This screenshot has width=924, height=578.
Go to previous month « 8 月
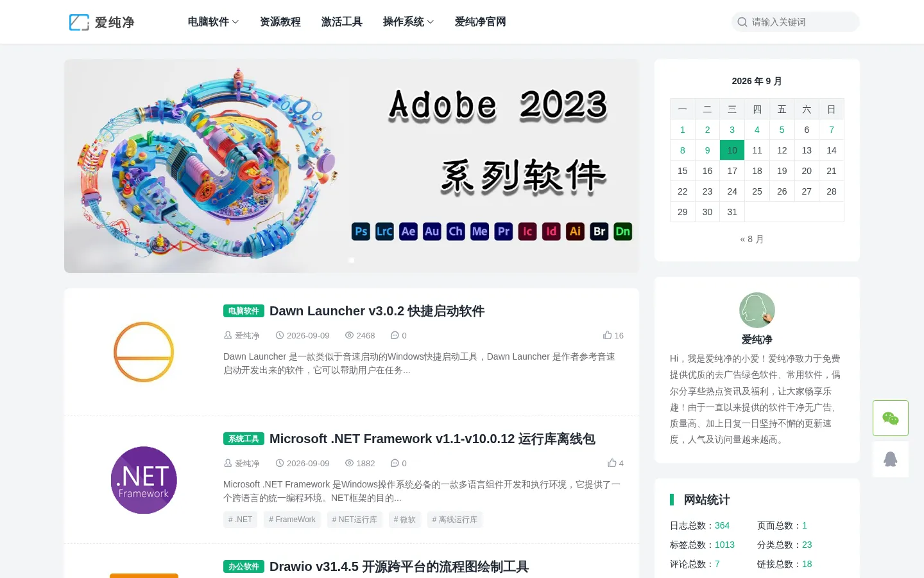tap(752, 239)
